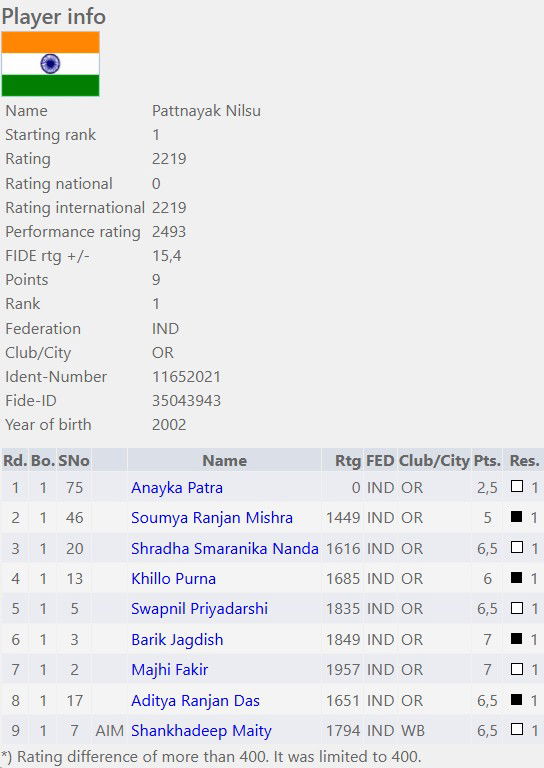
Task: Click the white piece icon in round 3
Action: (x=517, y=547)
